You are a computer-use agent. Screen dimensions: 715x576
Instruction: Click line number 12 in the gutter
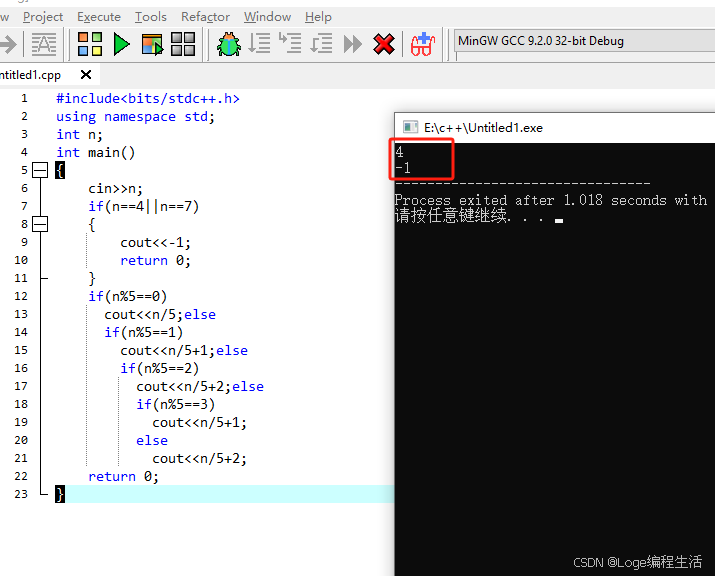[x=21, y=296]
